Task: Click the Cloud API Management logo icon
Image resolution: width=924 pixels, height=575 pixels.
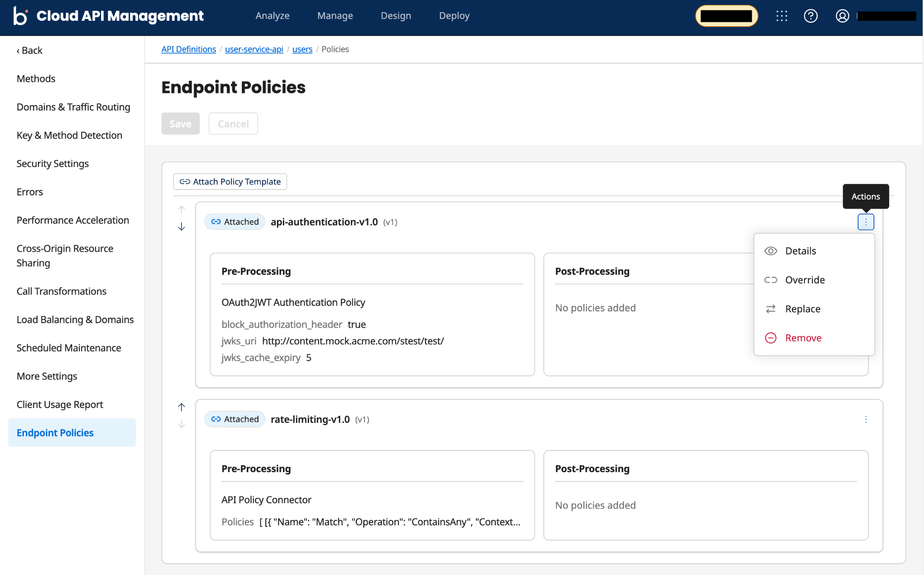Action: click(x=20, y=16)
